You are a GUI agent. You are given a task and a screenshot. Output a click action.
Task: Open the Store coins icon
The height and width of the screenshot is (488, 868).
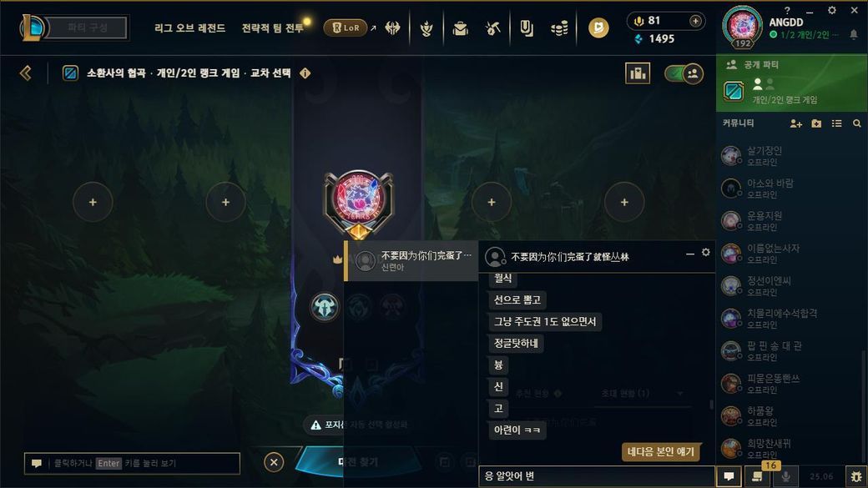click(x=560, y=28)
